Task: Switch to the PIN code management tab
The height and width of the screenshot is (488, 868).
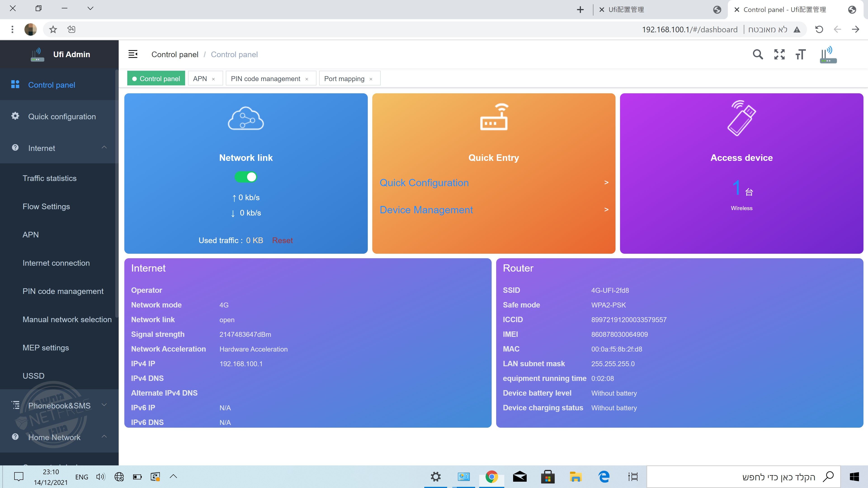Action: point(265,78)
